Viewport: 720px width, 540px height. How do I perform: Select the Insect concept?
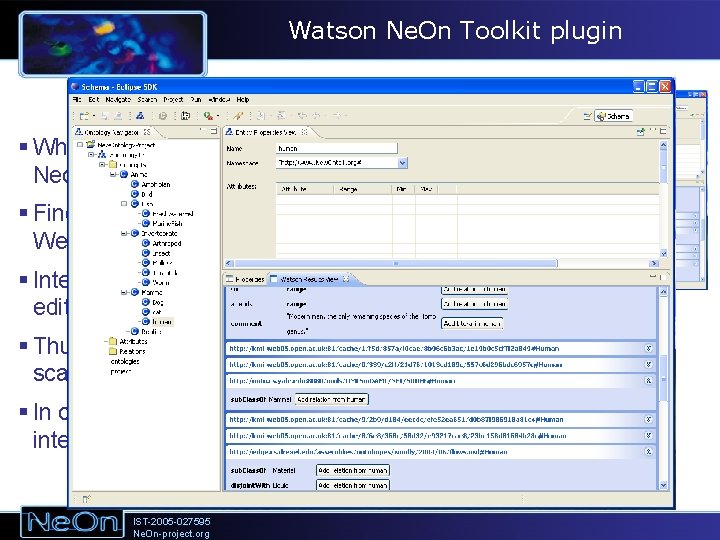pyautogui.click(x=161, y=253)
